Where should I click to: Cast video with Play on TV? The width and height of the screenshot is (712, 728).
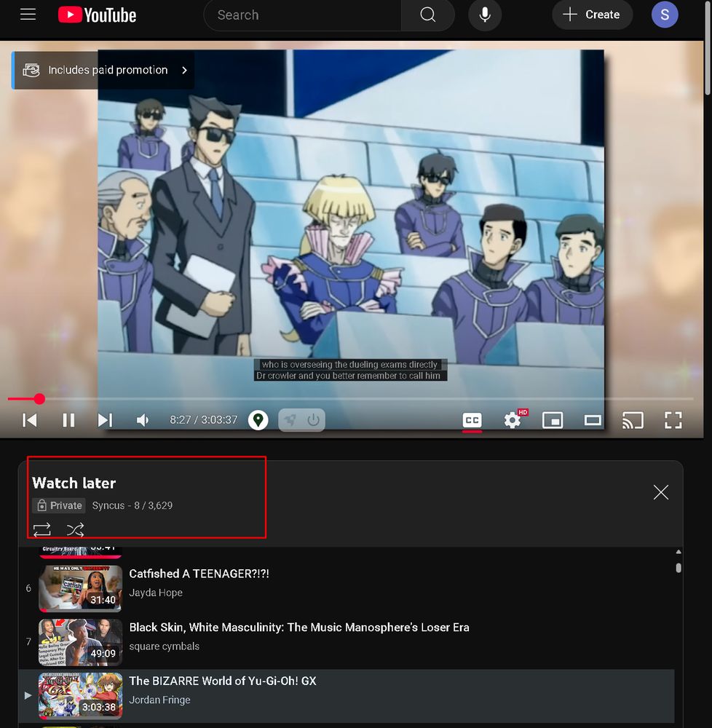[633, 421]
